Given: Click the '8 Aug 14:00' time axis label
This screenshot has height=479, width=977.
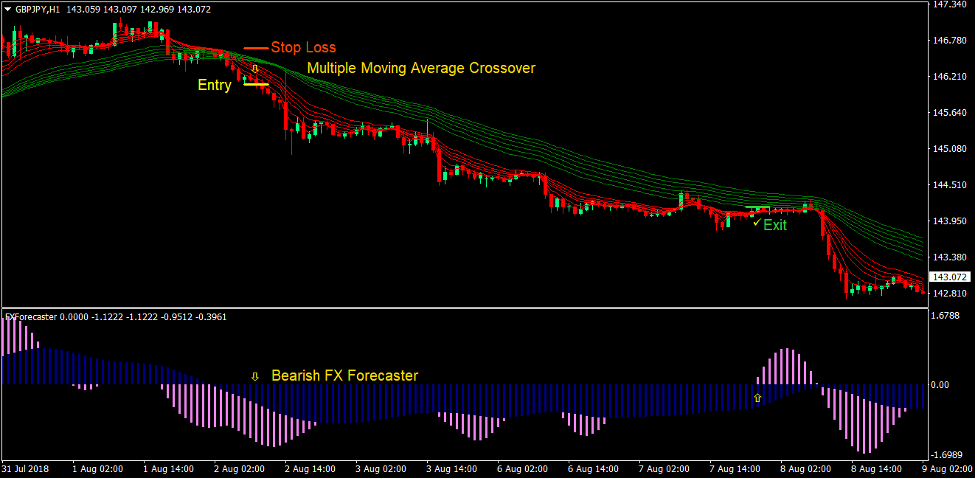Looking at the screenshot, I should point(877,468).
